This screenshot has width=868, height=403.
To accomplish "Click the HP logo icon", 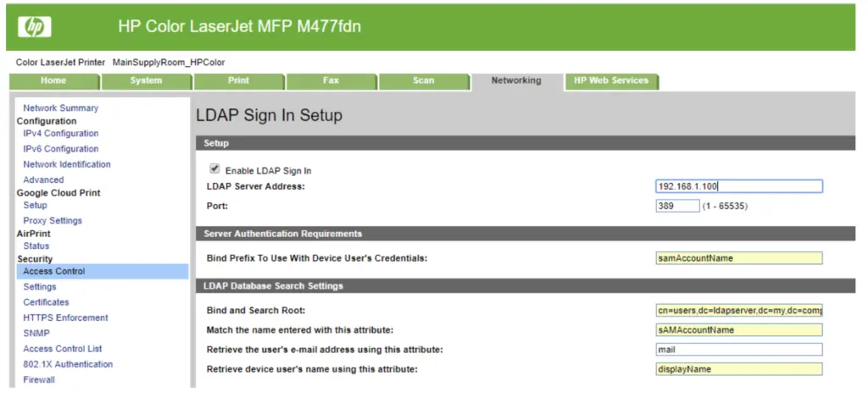I will point(35,28).
